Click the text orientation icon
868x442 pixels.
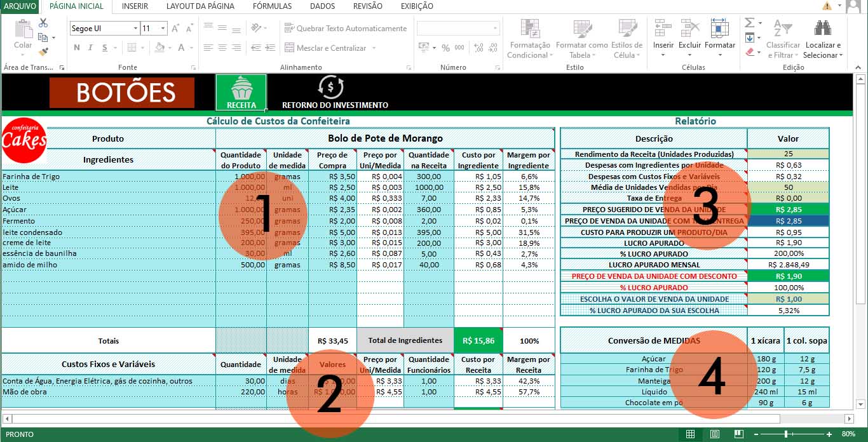(256, 28)
